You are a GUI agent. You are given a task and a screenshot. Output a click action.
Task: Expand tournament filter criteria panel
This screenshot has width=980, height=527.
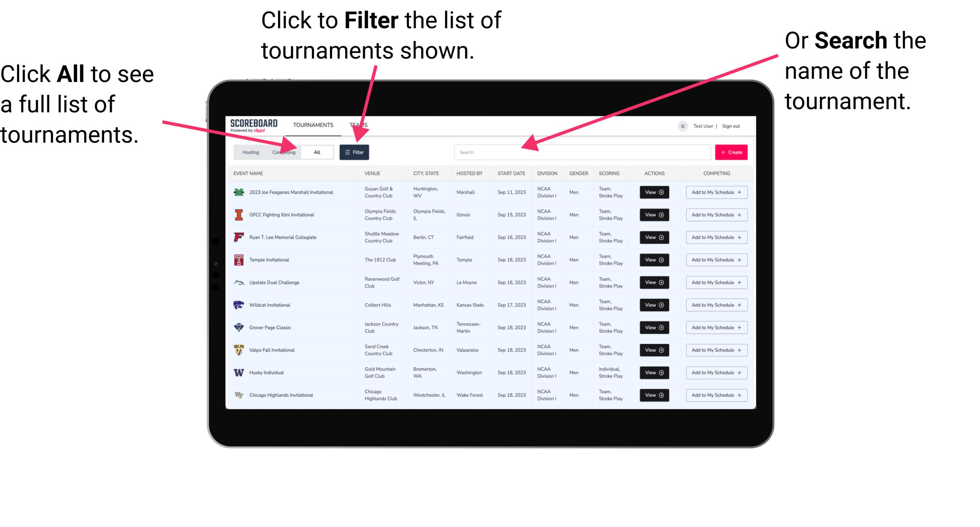(355, 152)
